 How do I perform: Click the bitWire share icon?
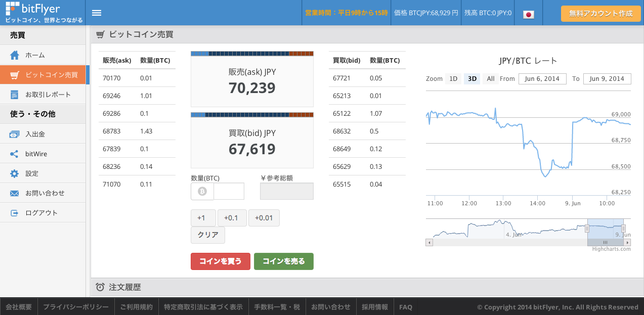[x=15, y=154]
